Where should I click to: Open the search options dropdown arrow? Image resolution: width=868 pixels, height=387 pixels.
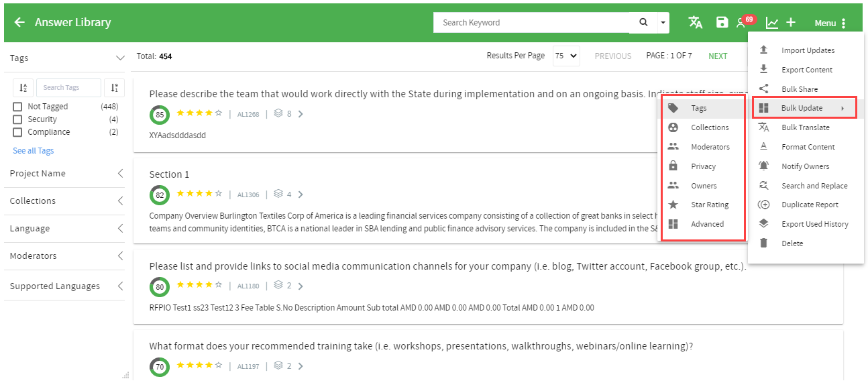coord(663,22)
